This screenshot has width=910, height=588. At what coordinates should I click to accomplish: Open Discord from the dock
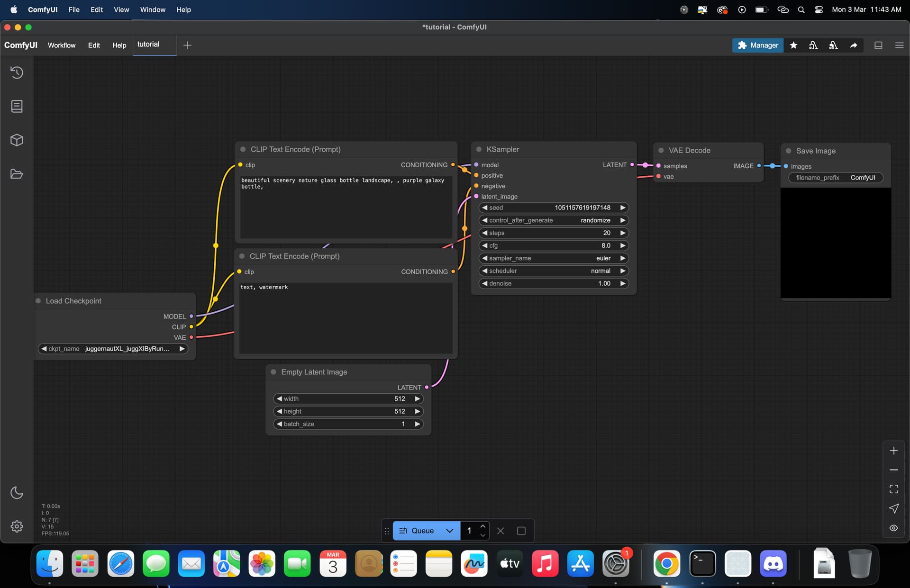pos(773,563)
